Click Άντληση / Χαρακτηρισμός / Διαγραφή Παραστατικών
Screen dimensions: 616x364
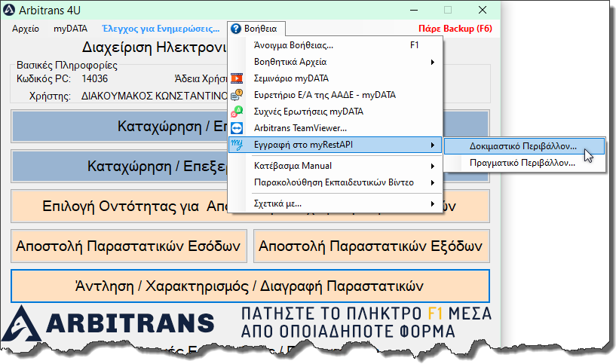(x=250, y=286)
